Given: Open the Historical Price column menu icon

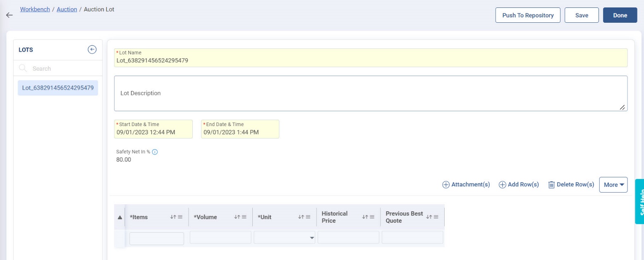Looking at the screenshot, I should pos(372,217).
